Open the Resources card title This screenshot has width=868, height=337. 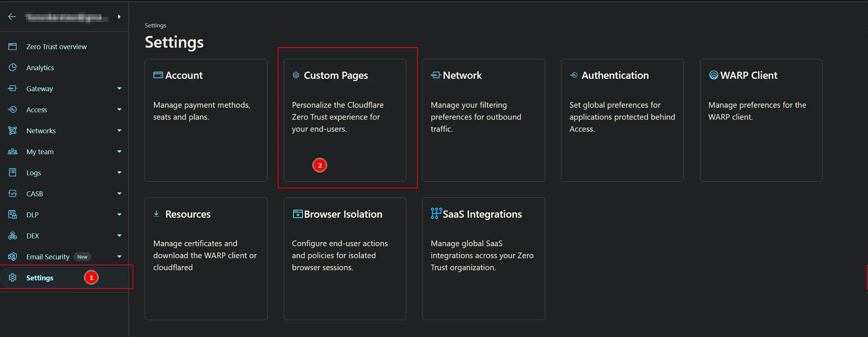pyautogui.click(x=188, y=214)
